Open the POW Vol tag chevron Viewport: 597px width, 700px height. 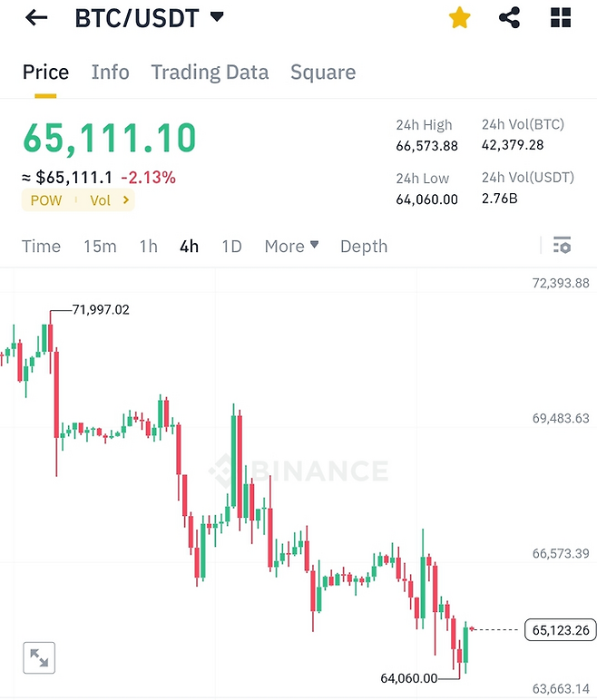tap(125, 200)
